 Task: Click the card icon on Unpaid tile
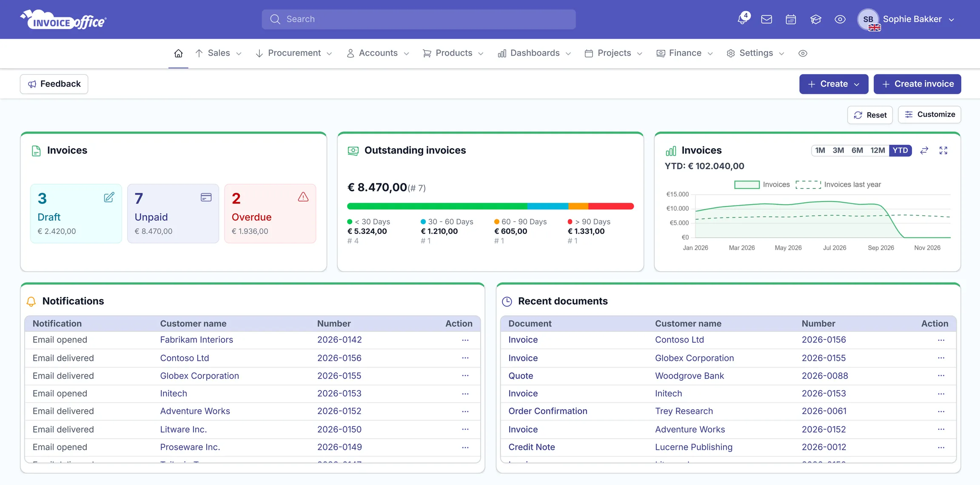[206, 197]
